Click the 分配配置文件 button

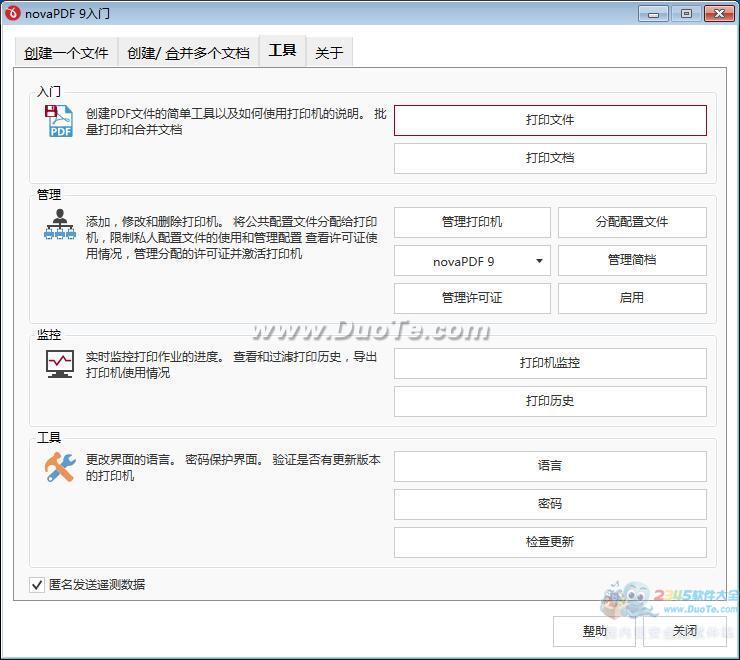(632, 222)
